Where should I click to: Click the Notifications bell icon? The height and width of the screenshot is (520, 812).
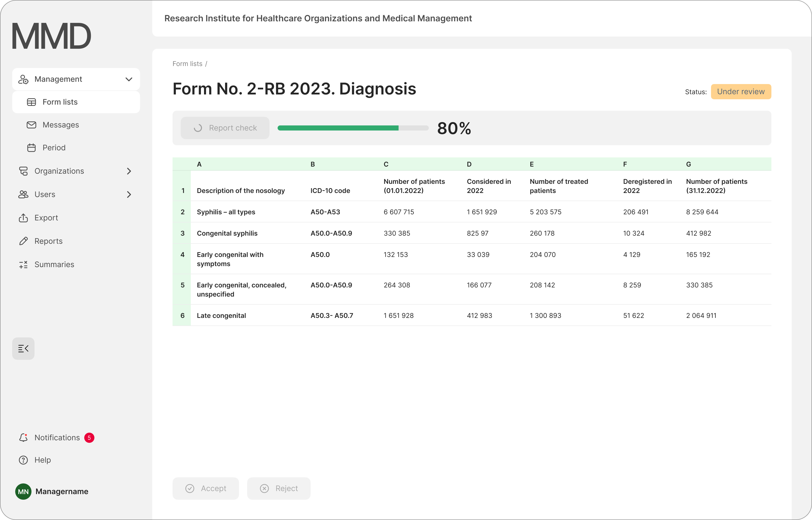coord(23,438)
